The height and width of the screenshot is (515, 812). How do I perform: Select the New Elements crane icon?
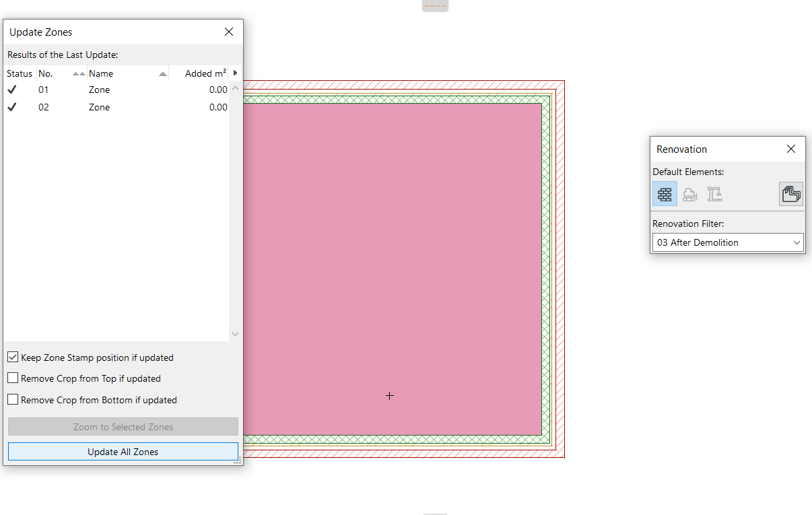(715, 194)
